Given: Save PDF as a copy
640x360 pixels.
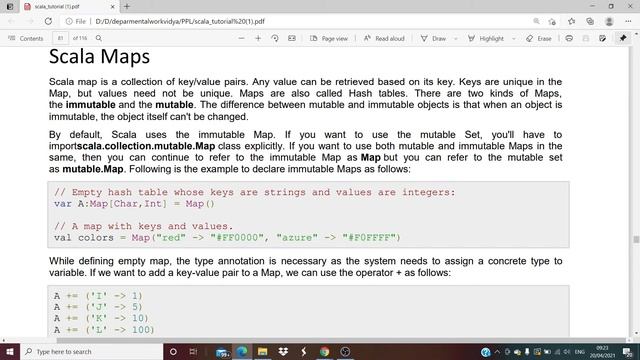Looking at the screenshot, I should tap(602, 38).
